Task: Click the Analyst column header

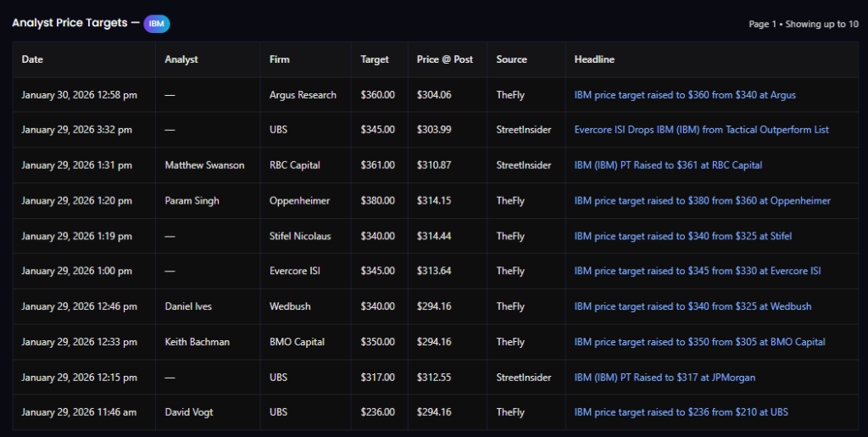Action: [181, 59]
